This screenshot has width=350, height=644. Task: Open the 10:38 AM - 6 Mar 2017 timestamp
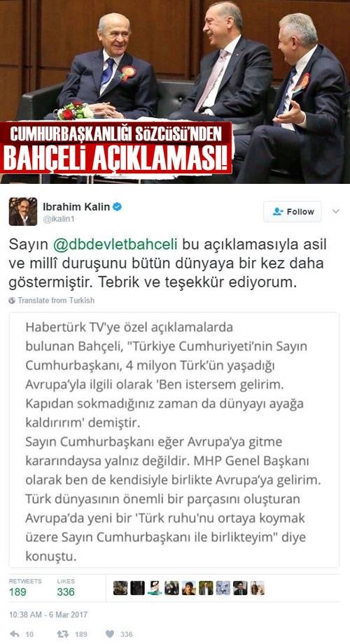pyautogui.click(x=48, y=615)
